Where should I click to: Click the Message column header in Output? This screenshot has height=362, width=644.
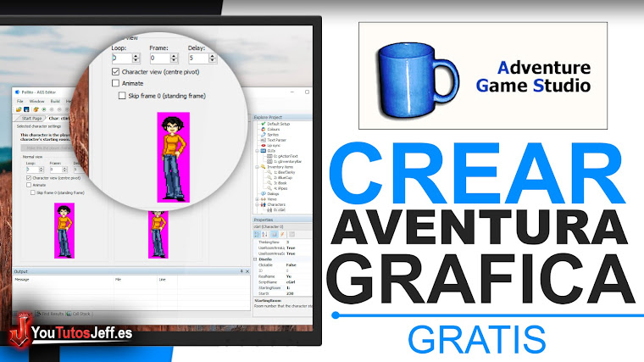[x=22, y=280]
